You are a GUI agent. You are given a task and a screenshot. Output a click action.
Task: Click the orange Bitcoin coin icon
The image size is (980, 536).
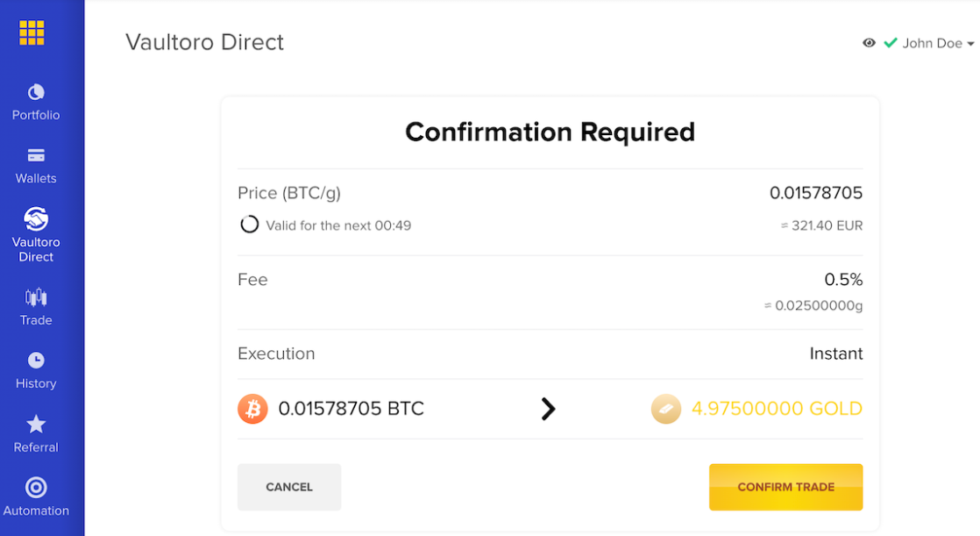pos(252,409)
